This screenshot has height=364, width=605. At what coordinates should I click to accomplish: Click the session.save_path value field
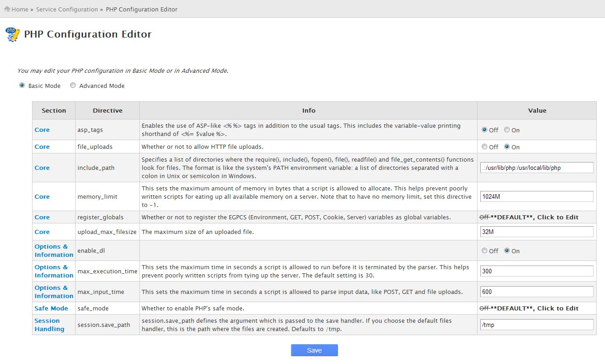coord(537,325)
